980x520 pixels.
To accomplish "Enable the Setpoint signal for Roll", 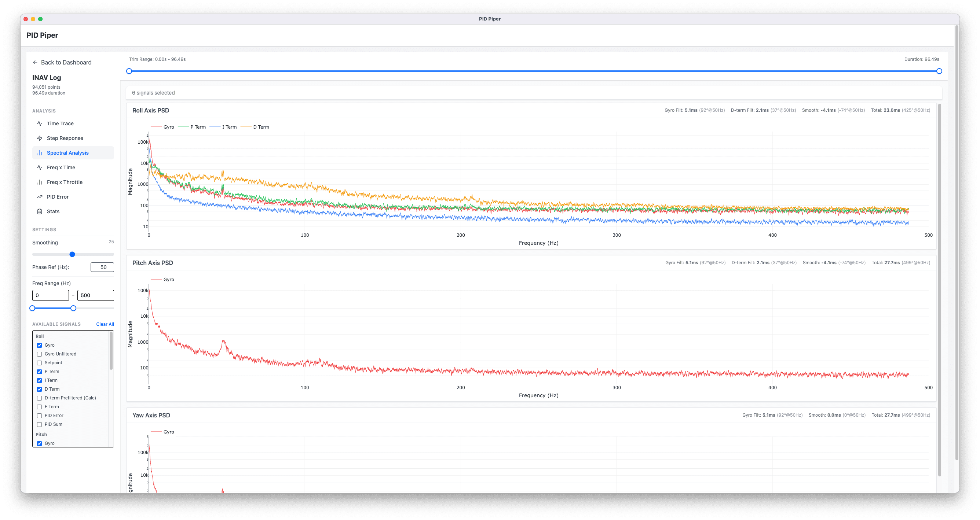I will pos(39,363).
